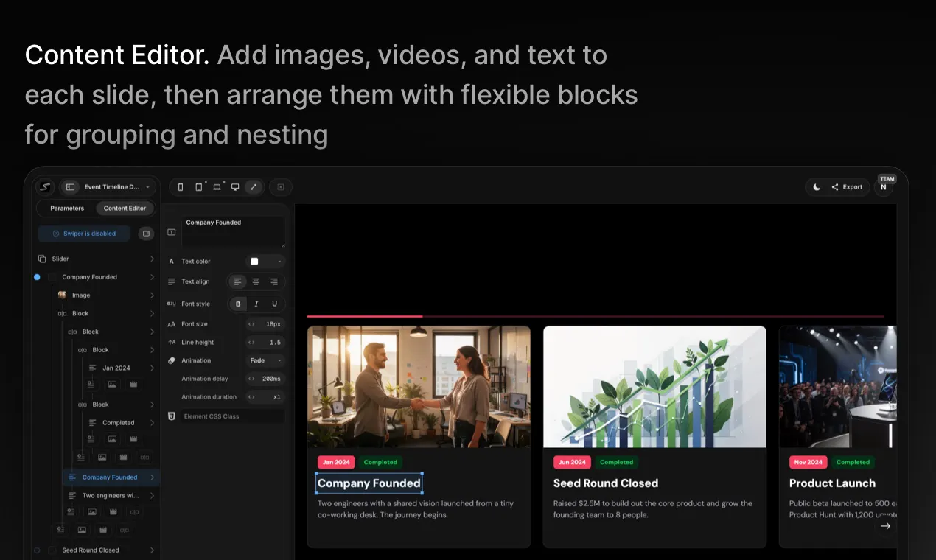This screenshot has height=560, width=936.
Task: Click the text lines icon of the highlighted Company Founded row
Action: click(72, 477)
